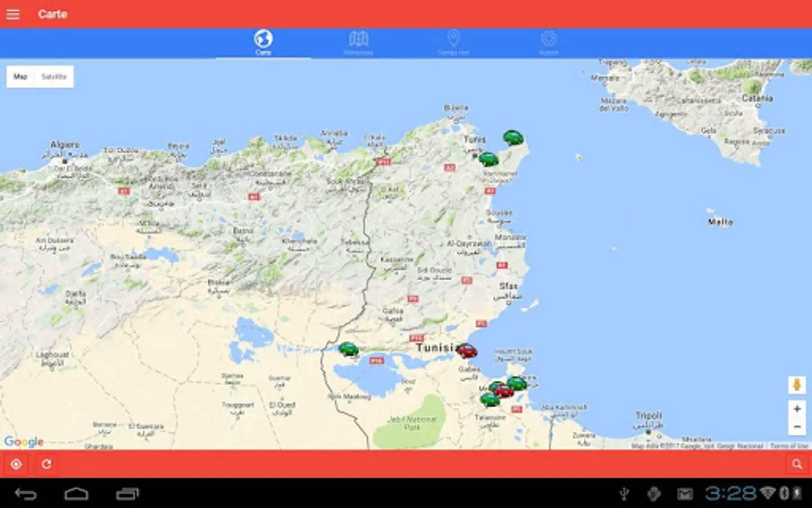Zoom out the map with minus button
Viewport: 812px width, 508px height.
point(797,427)
